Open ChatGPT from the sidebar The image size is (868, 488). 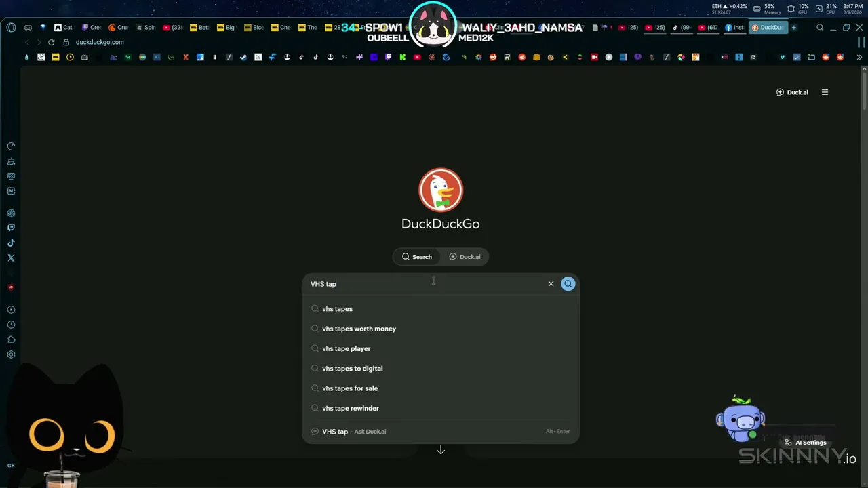coord(11,213)
